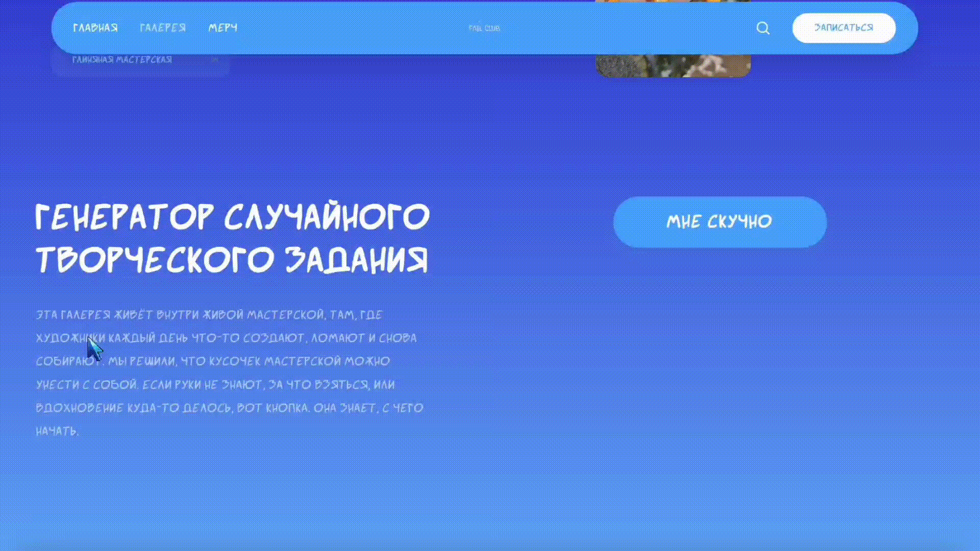Click the heading line Творческого задания
Screen dimensions: 980x551
click(232, 260)
